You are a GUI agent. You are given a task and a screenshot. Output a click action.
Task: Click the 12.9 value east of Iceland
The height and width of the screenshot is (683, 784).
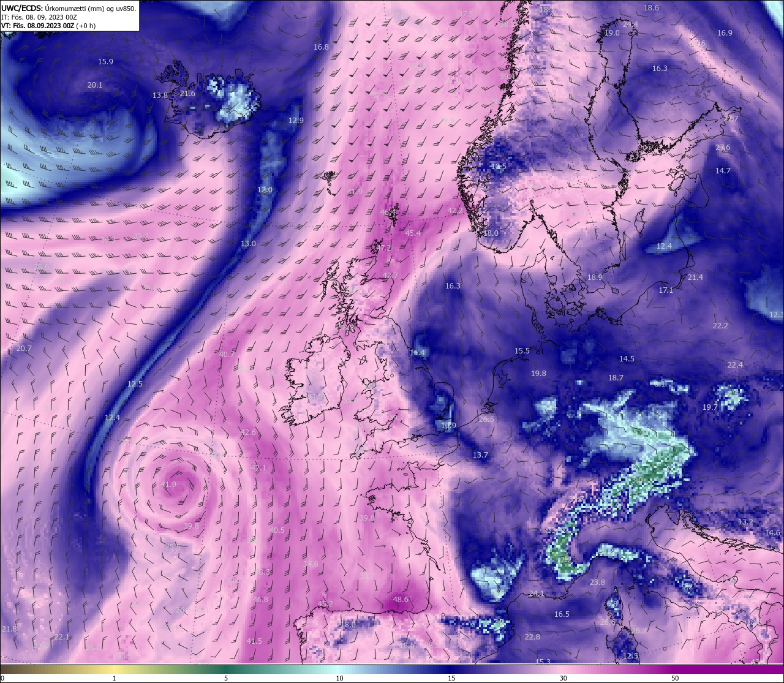[296, 121]
